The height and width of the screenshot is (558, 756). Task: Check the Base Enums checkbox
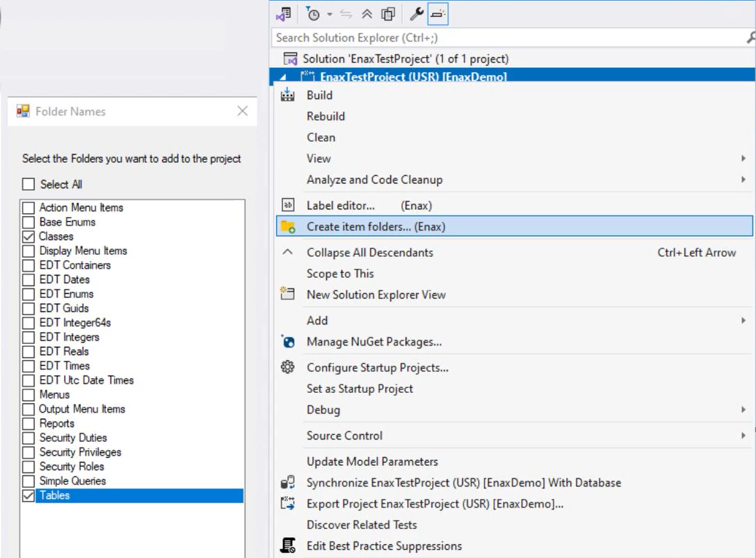pyautogui.click(x=28, y=222)
